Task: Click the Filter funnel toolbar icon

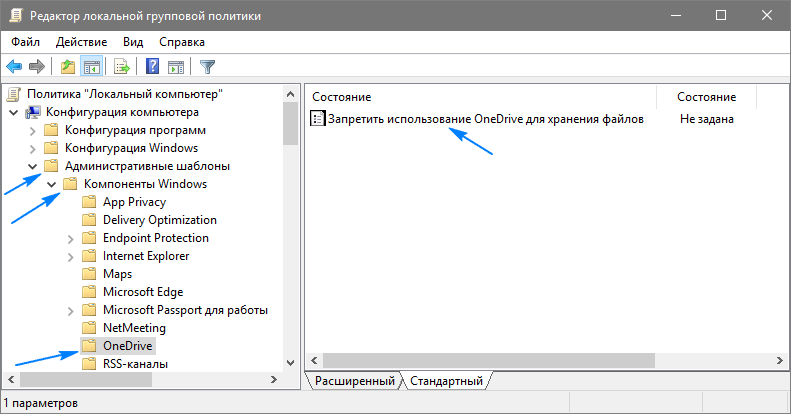Action: (x=207, y=67)
